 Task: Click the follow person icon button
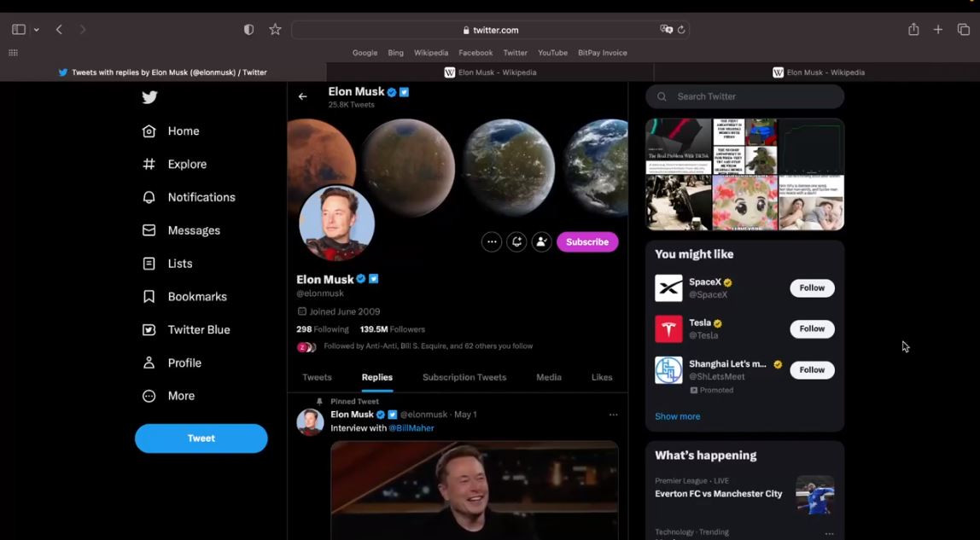(x=542, y=241)
